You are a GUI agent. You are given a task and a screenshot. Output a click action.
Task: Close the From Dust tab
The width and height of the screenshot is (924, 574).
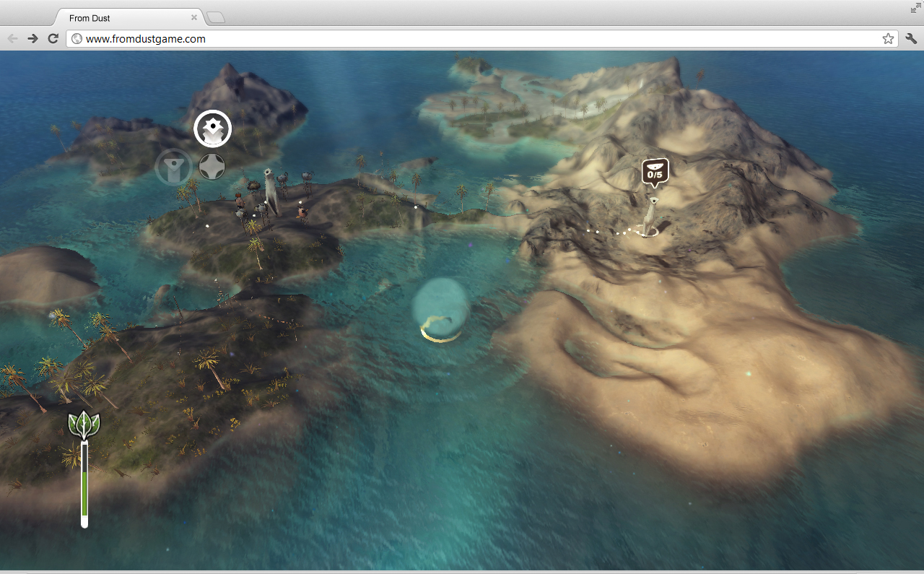click(x=194, y=17)
